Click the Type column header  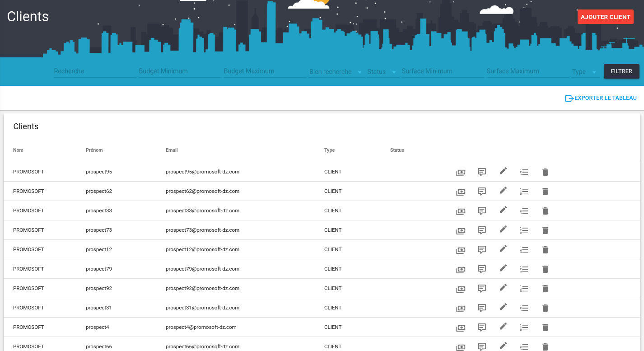330,150
